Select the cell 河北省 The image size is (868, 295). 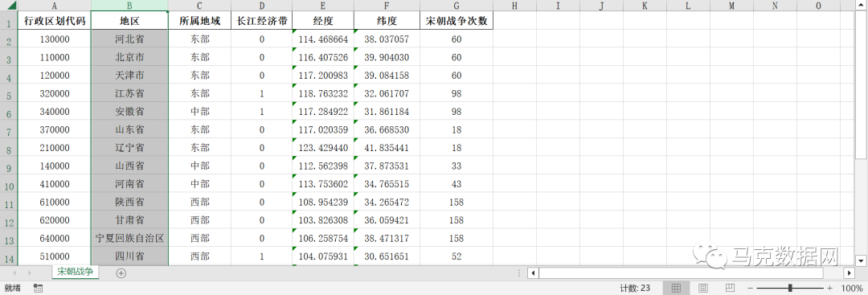tap(129, 39)
